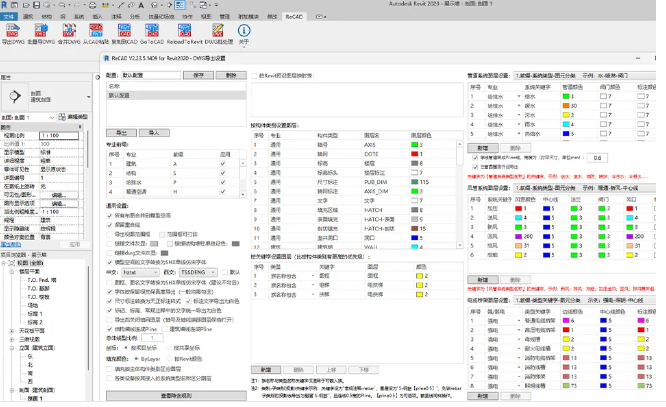Click the Text A icon in quick access toolbar
666x407 pixels.
pyautogui.click(x=141, y=5)
